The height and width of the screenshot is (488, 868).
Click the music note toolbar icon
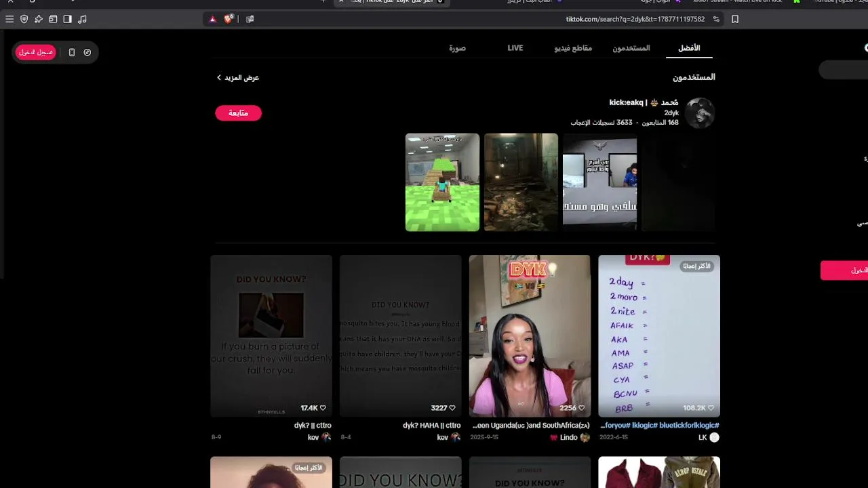click(x=83, y=19)
